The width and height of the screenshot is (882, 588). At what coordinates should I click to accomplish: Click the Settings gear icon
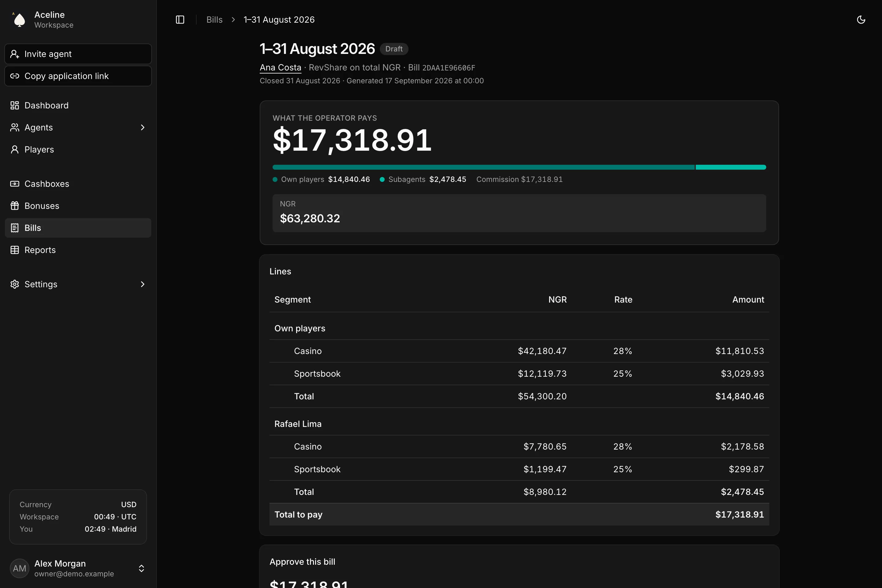pyautogui.click(x=15, y=284)
